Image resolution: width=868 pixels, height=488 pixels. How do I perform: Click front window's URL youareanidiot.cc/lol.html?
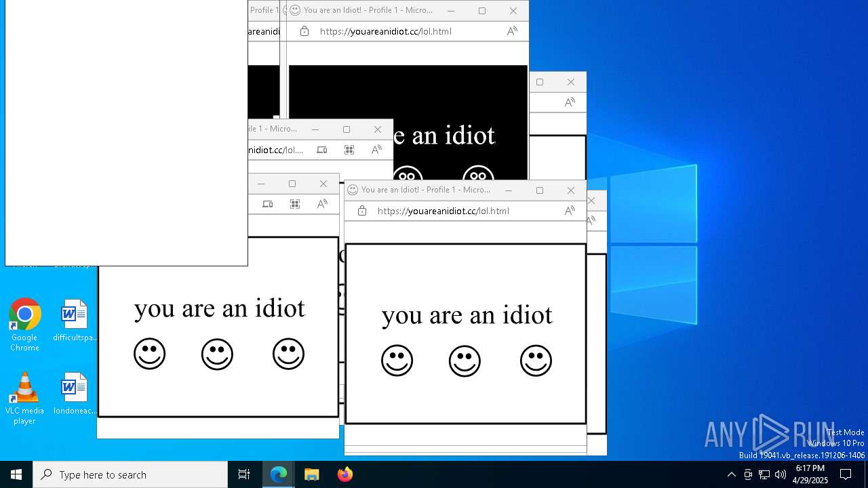[443, 211]
